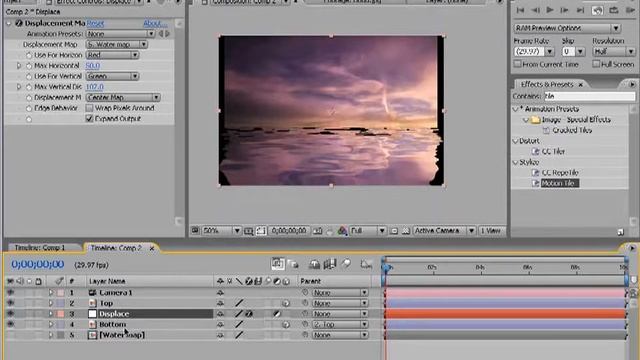The width and height of the screenshot is (640, 360).
Task: Click the take snapshot camera icon
Action: tap(317, 231)
